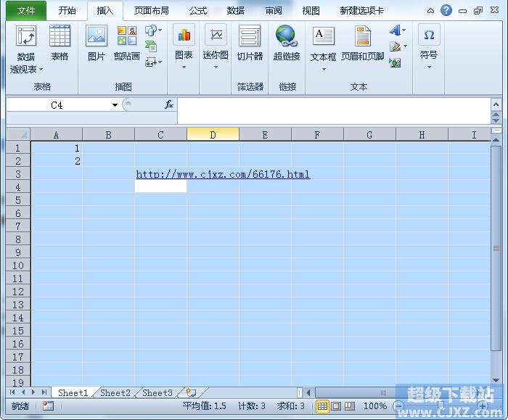This screenshot has width=508, height=420.
Task: Open the 剪贴画 clip art tool
Action: [x=127, y=36]
